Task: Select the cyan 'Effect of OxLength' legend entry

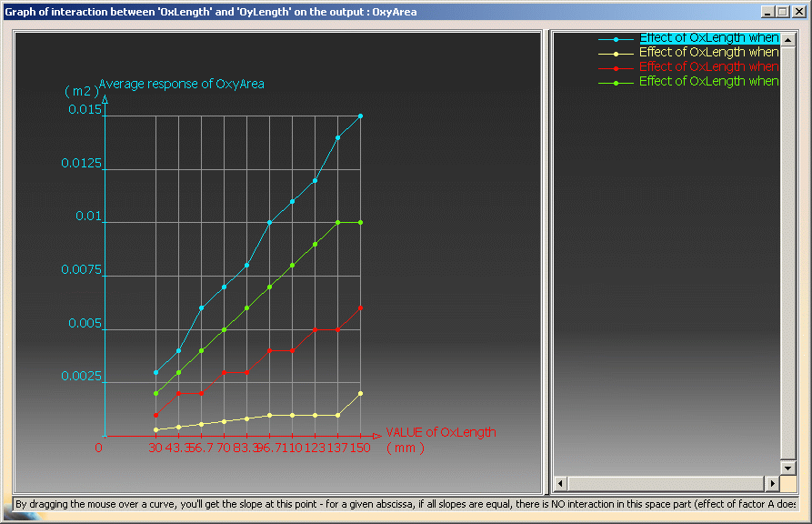Action: [x=708, y=38]
